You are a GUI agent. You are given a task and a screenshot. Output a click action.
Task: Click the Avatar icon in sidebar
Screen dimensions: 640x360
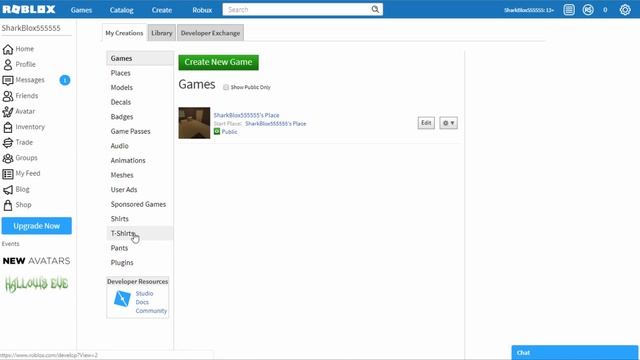[x=7, y=111]
